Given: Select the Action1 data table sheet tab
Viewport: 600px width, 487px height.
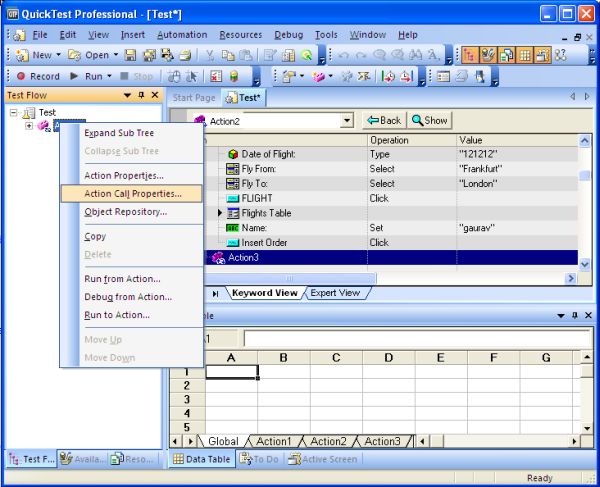Looking at the screenshot, I should pyautogui.click(x=274, y=441).
